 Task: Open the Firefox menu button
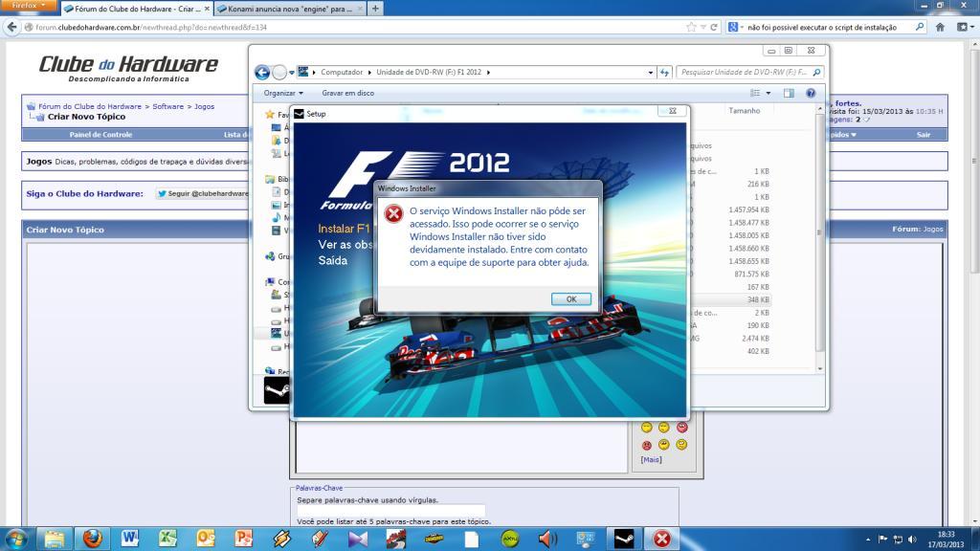pos(29,5)
